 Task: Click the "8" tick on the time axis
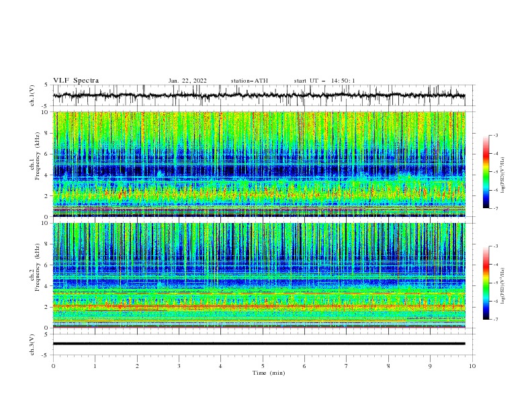pos(388,366)
